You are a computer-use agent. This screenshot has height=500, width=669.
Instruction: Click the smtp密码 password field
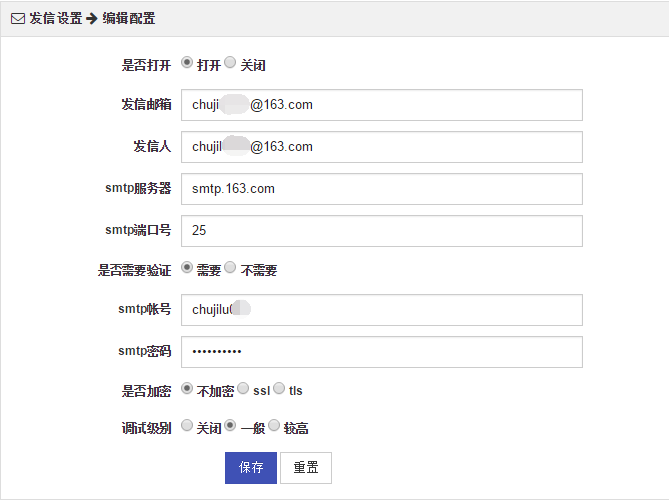click(x=382, y=352)
